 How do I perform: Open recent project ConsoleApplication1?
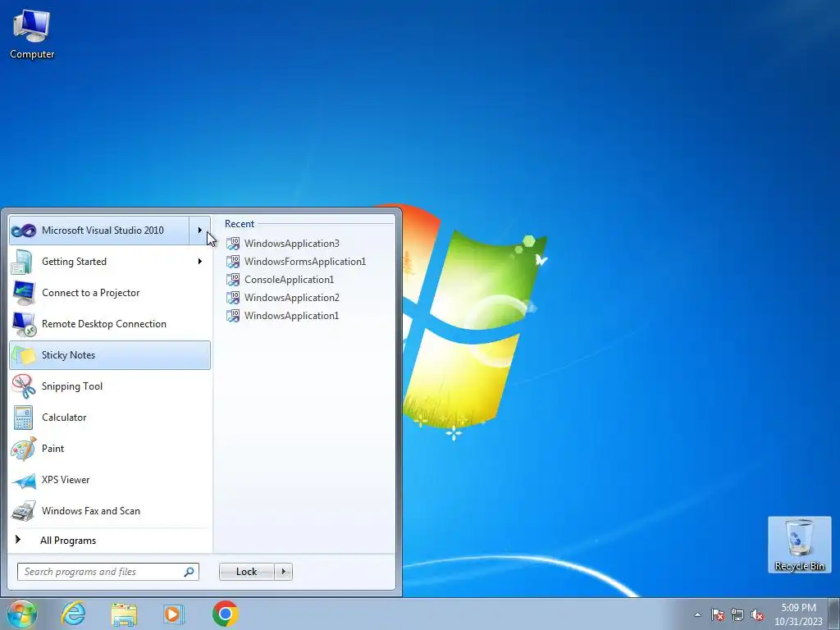pyautogui.click(x=290, y=280)
